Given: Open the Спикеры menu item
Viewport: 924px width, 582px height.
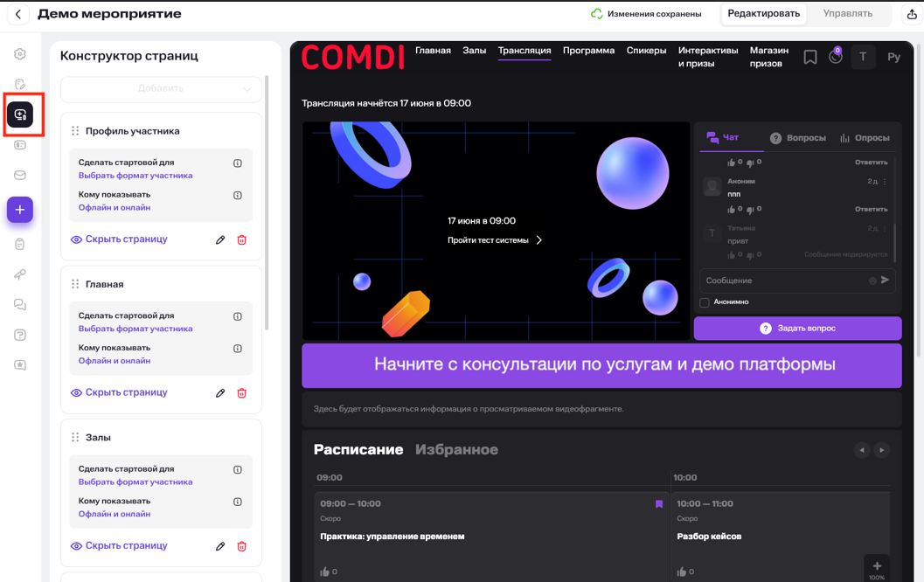Looking at the screenshot, I should point(646,51).
